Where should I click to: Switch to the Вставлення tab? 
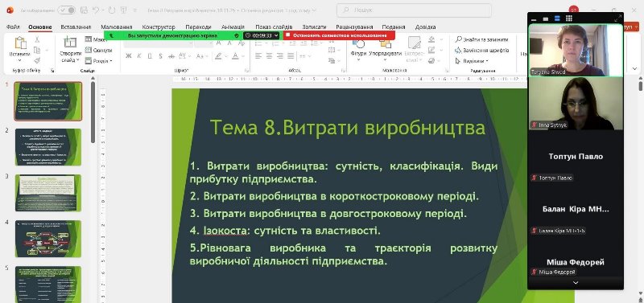point(76,27)
